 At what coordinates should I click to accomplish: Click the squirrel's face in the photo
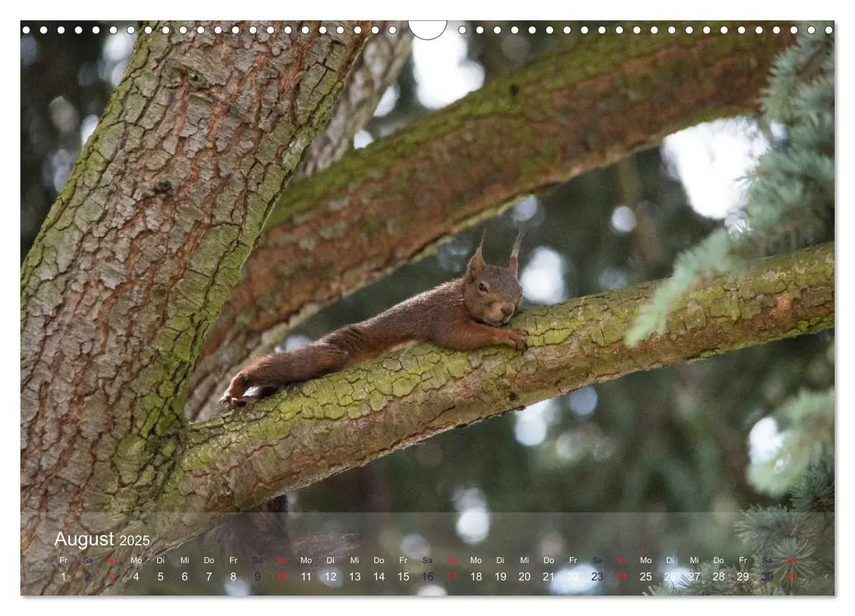495,295
